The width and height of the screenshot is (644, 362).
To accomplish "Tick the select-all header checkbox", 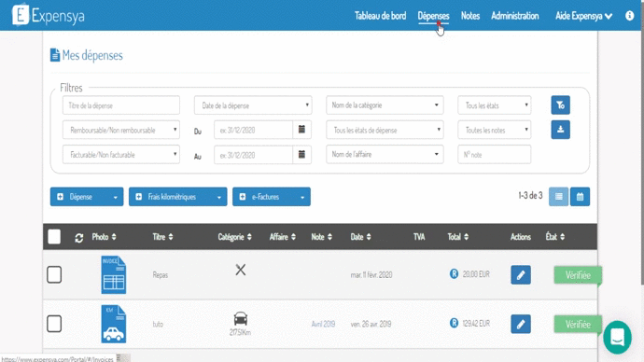I will tap(54, 237).
